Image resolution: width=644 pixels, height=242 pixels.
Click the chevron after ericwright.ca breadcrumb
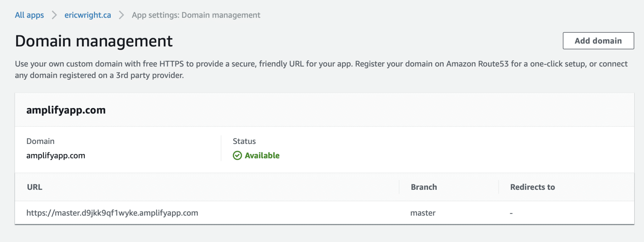pyautogui.click(x=121, y=15)
